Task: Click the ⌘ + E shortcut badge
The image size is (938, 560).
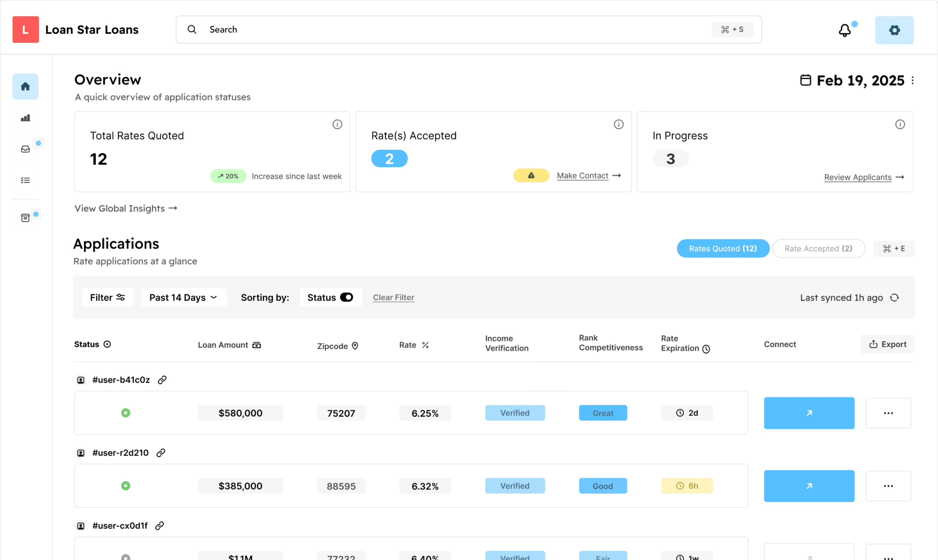Action: [x=894, y=248]
